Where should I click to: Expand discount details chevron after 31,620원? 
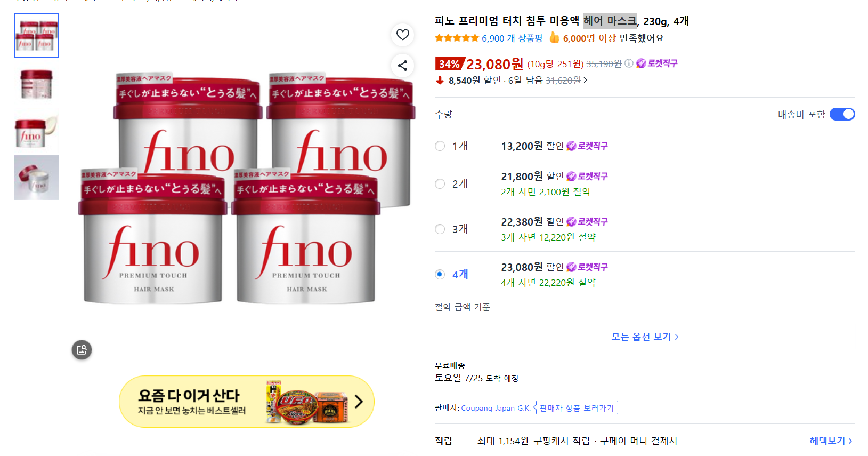click(x=586, y=81)
